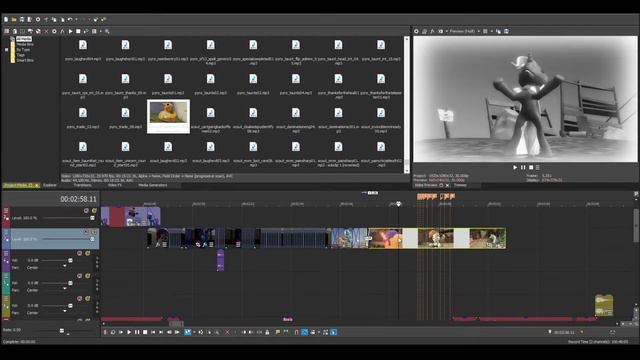Mute the teal audio track
The image size is (640, 360).
(x=80, y=276)
